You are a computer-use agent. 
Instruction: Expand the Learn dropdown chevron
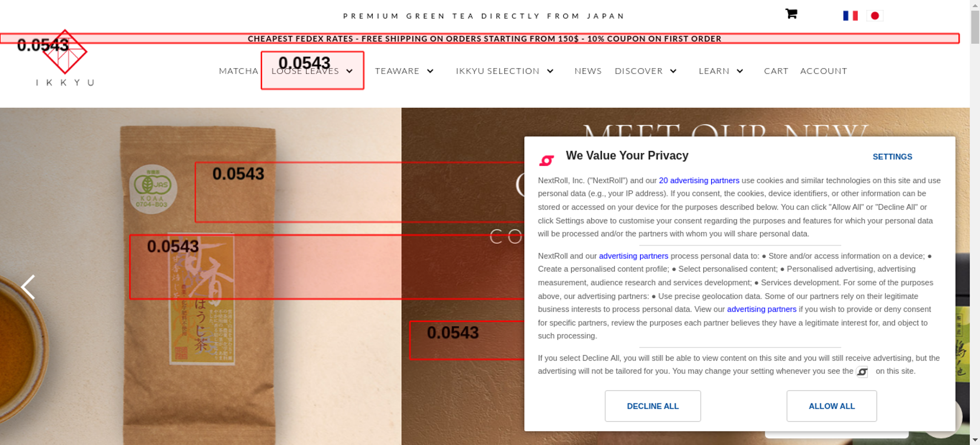(740, 71)
